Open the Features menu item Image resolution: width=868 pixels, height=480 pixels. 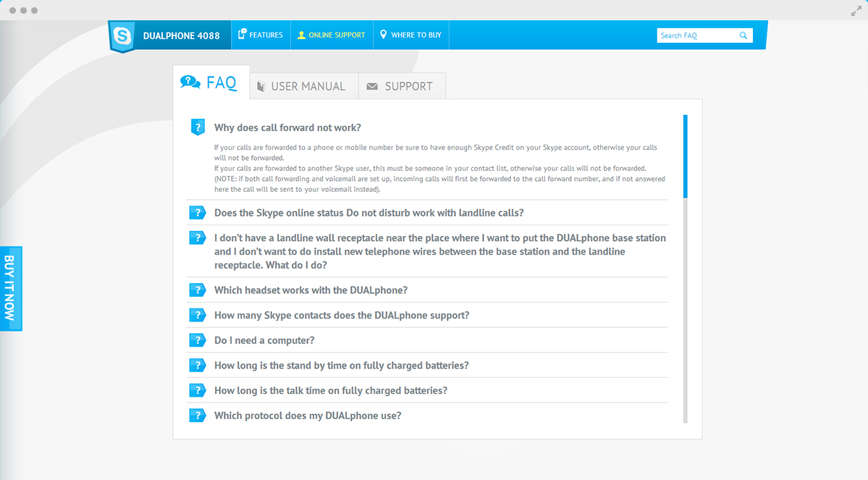point(261,35)
